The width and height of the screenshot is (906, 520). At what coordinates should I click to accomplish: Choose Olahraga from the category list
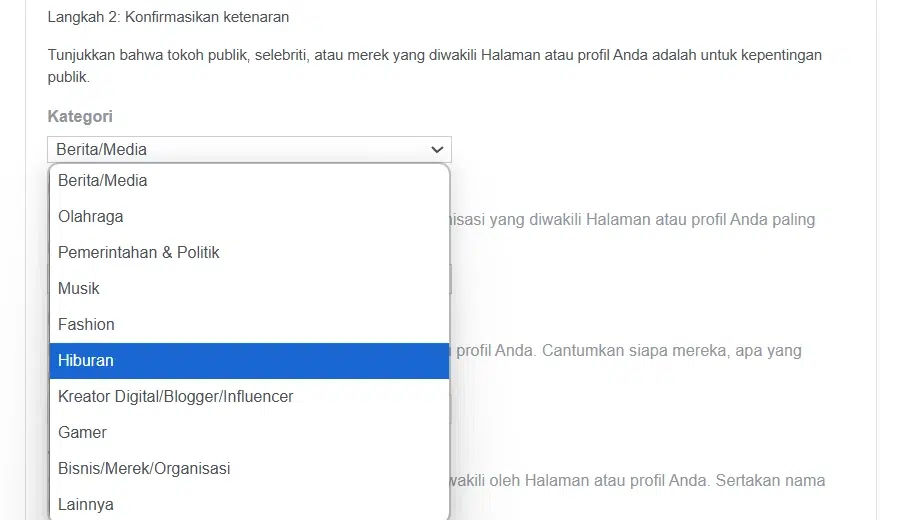pyautogui.click(x=249, y=217)
